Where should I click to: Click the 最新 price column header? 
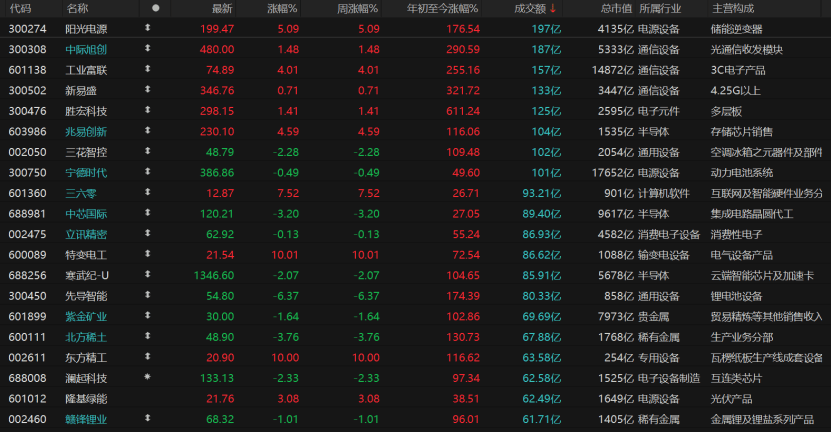click(x=222, y=8)
